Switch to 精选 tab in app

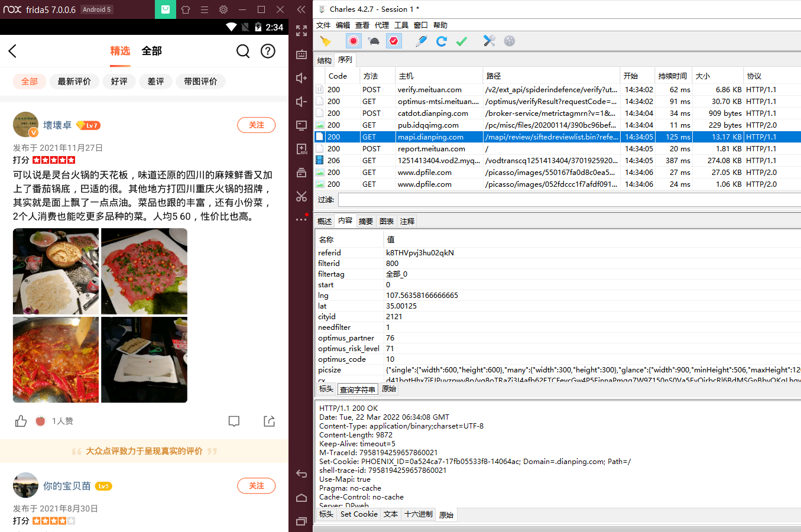tap(120, 51)
